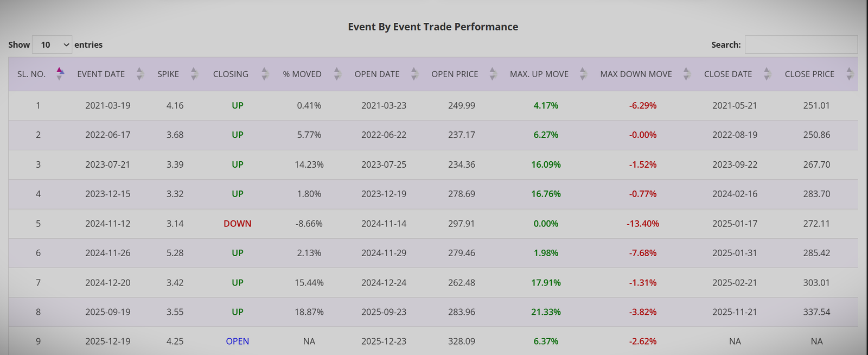Click the CLOSING column sort arrows
The image size is (868, 355).
coord(264,74)
